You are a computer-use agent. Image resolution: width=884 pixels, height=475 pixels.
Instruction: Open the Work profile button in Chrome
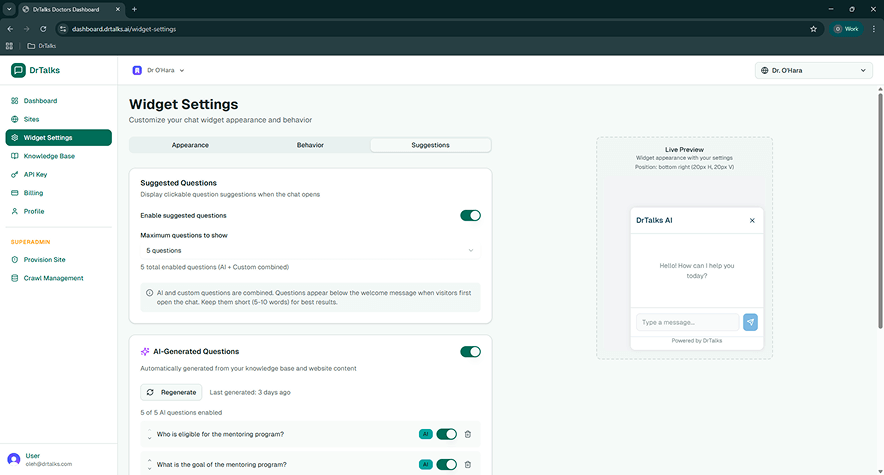pos(846,29)
